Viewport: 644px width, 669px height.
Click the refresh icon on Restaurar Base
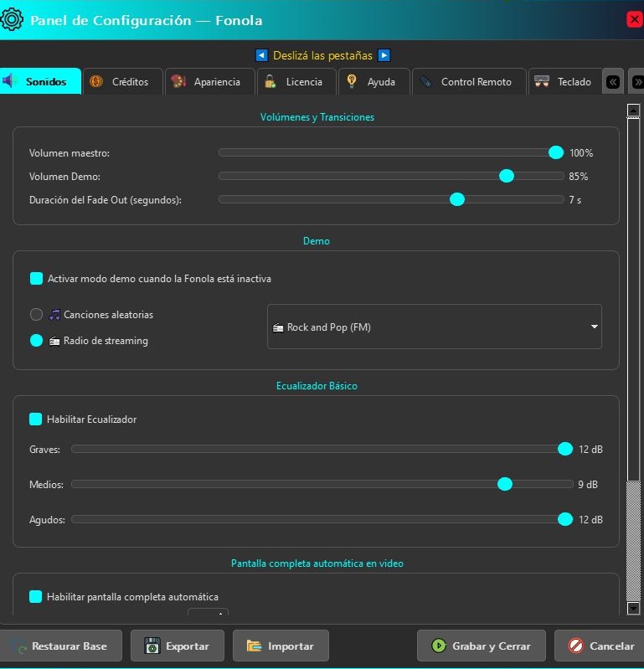tap(20, 647)
